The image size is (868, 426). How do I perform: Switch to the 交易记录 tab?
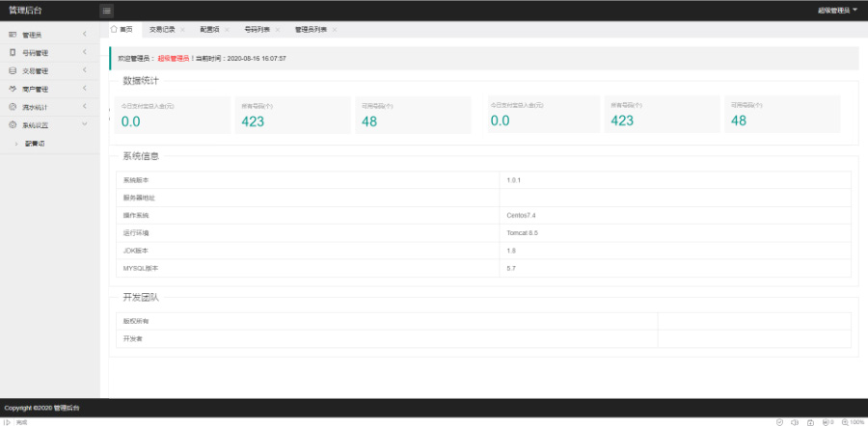pyautogui.click(x=162, y=30)
